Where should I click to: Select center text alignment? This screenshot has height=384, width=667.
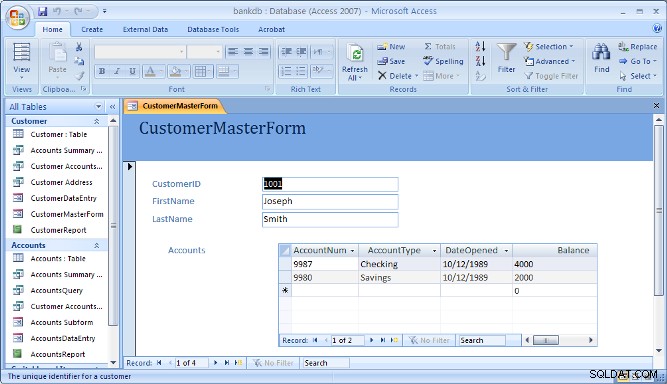coord(248,51)
